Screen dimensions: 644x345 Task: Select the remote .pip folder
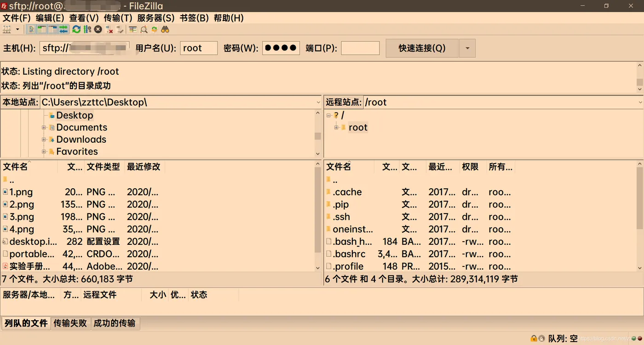coord(341,204)
